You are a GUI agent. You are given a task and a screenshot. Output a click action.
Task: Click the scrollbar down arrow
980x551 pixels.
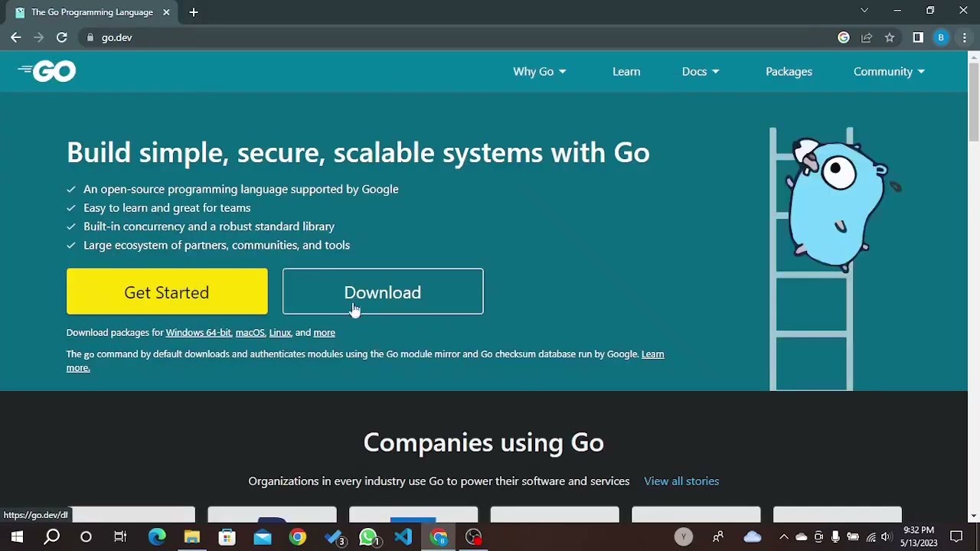(974, 517)
